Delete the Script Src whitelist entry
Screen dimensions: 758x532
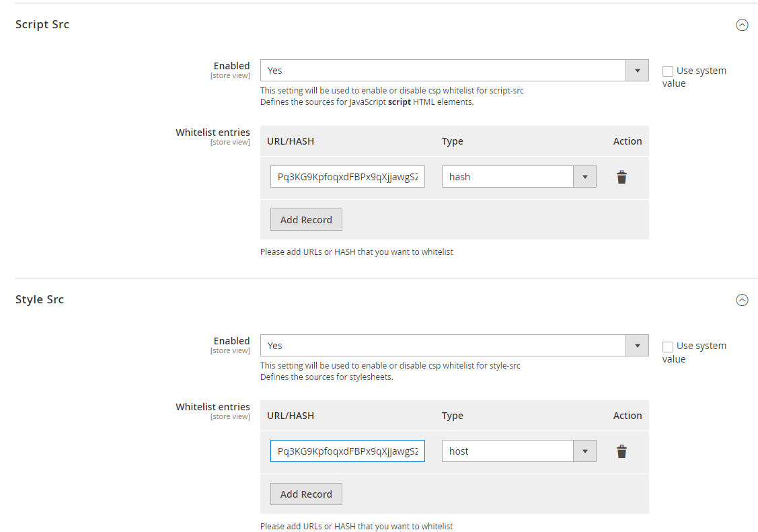621,177
